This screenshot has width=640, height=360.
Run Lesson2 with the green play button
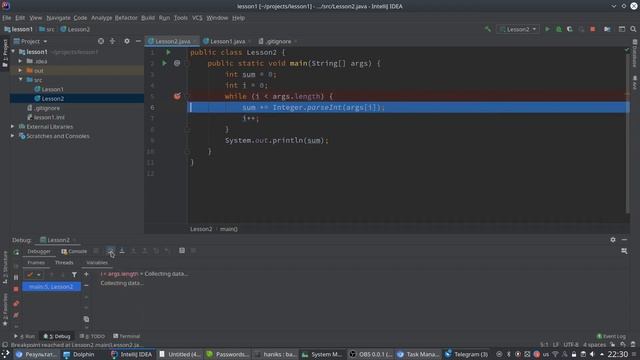pos(547,29)
